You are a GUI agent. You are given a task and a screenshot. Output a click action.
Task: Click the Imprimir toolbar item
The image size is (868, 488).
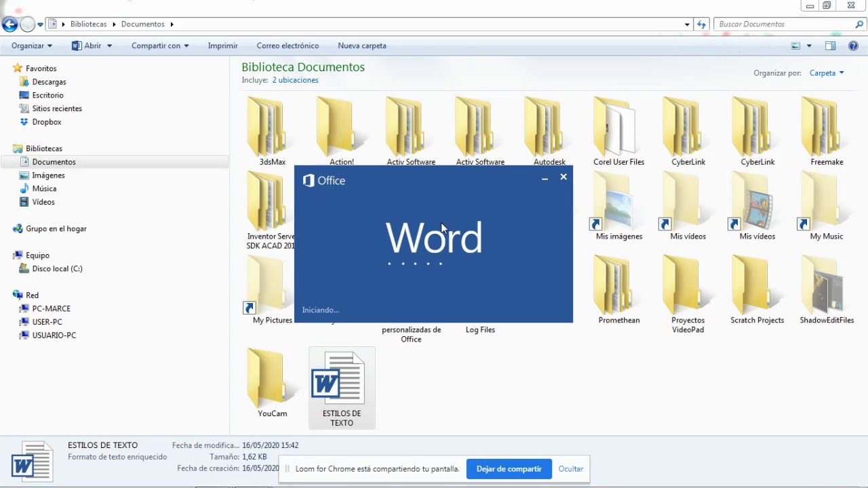click(222, 46)
